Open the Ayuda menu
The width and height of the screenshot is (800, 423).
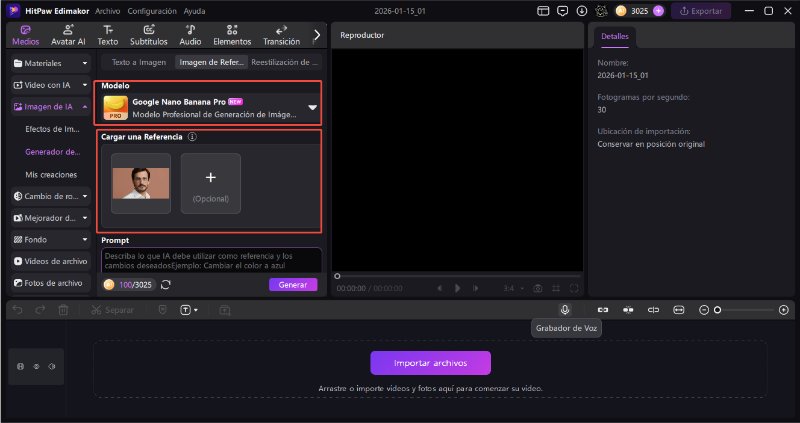pos(194,11)
